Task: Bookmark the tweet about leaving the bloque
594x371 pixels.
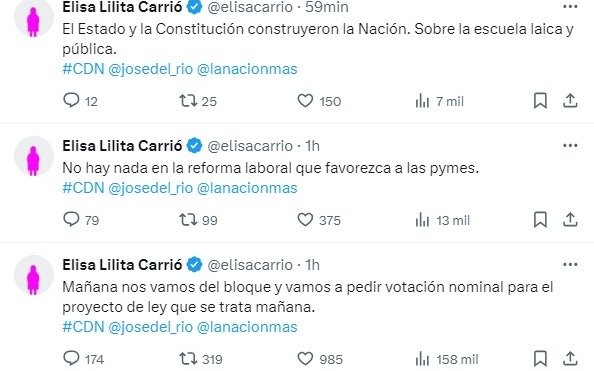Action: click(x=540, y=358)
